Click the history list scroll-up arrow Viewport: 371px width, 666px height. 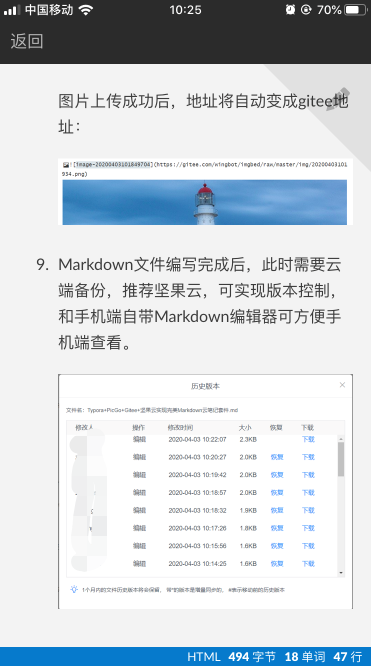pos(341,438)
